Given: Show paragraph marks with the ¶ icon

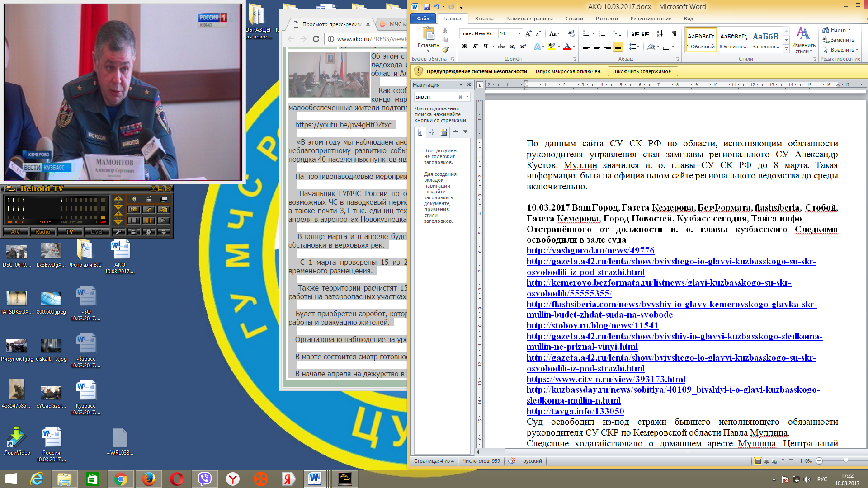Looking at the screenshot, I should [674, 33].
